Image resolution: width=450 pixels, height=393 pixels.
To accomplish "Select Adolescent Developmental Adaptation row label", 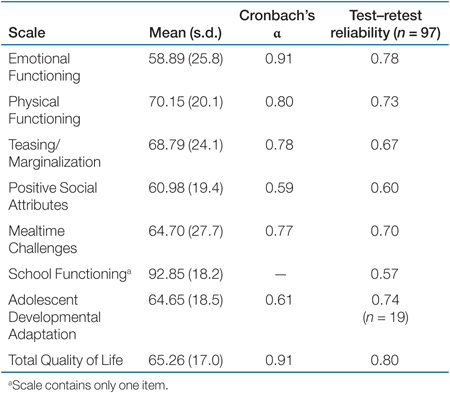I will pos(54,317).
